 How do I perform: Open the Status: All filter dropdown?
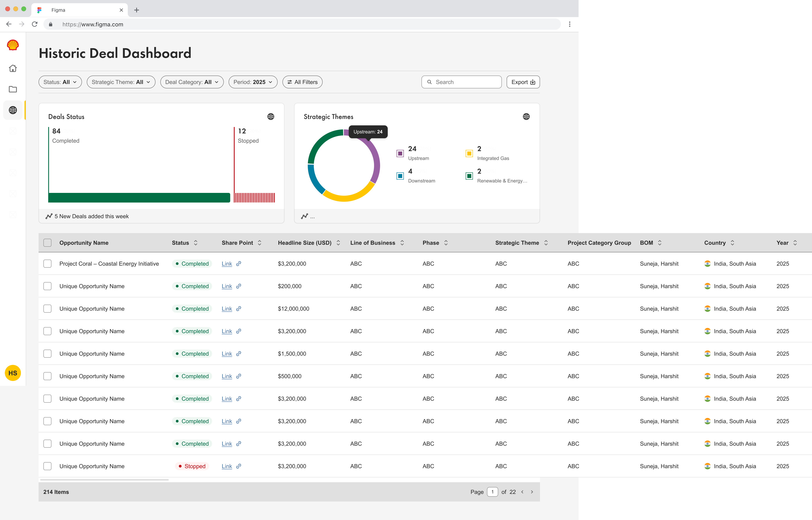coord(60,82)
